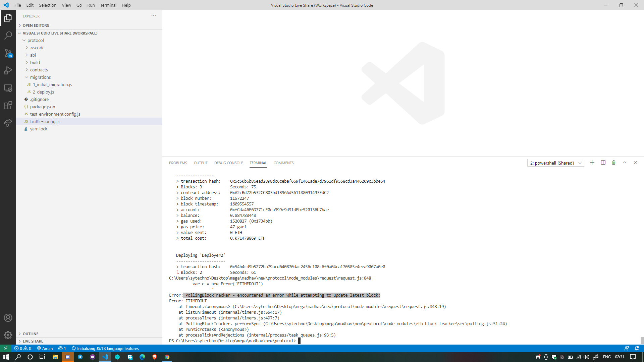
Task: Expand the Live Share section in sidebar
Action: click(x=89, y=341)
